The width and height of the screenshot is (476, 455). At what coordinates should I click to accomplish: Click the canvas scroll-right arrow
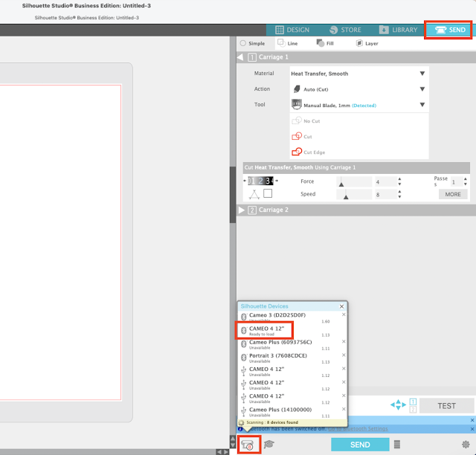pyautogui.click(x=226, y=452)
